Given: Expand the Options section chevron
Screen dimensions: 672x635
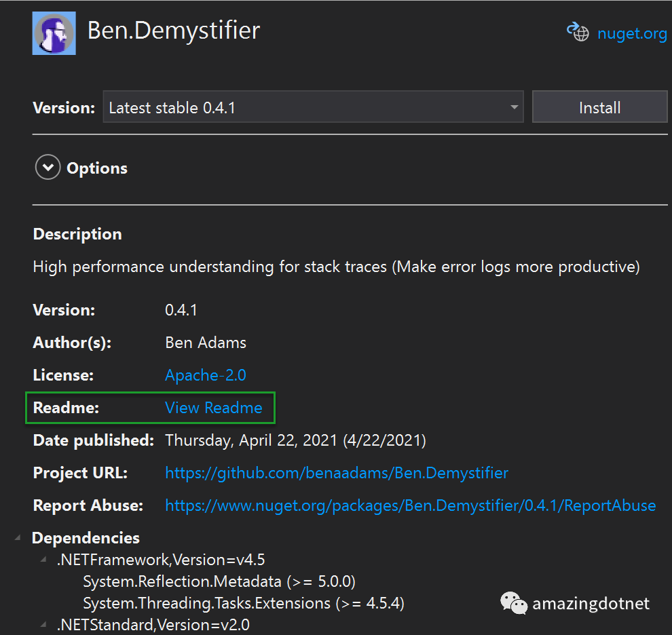Looking at the screenshot, I should tap(48, 167).
